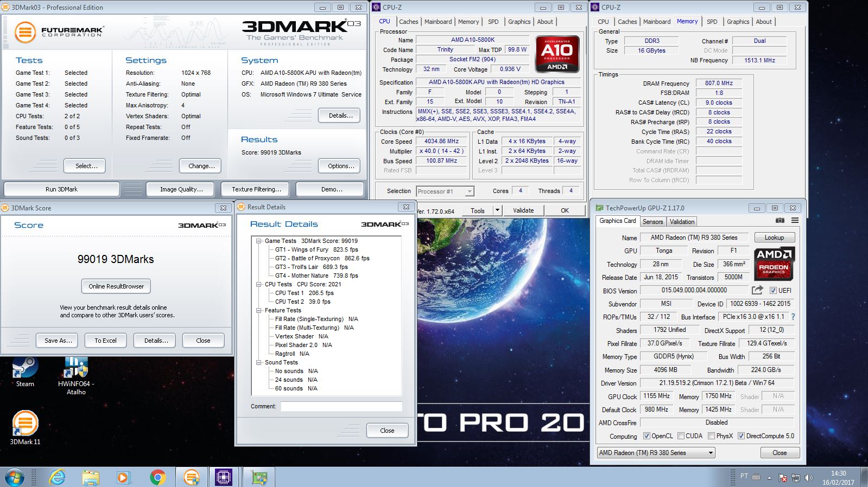The height and width of the screenshot is (487, 868).
Task: Launch Google Chrome from taskbar
Action: point(157,477)
